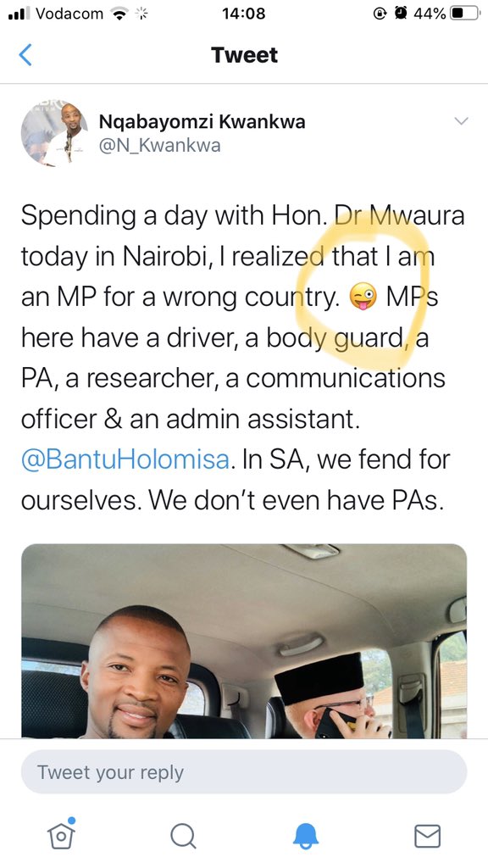Screen dimensions: 488x868
Task: Tap the battery indicator in status bar
Action: [x=464, y=14]
